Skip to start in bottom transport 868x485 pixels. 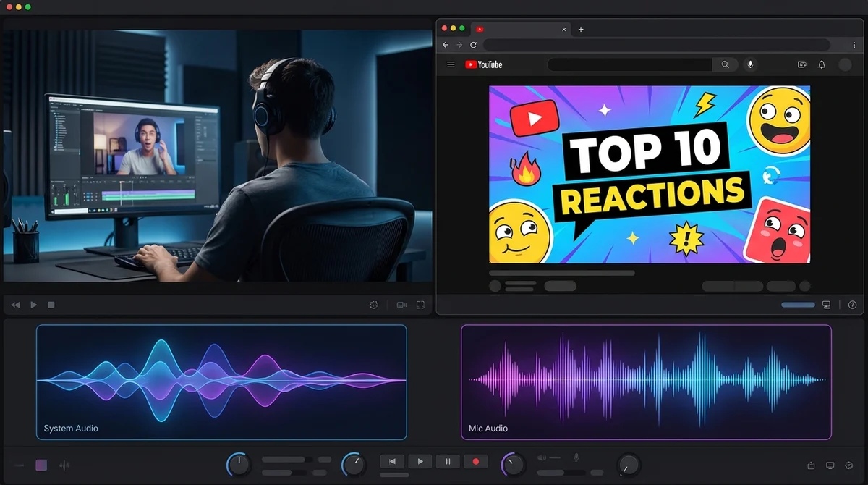pyautogui.click(x=392, y=461)
